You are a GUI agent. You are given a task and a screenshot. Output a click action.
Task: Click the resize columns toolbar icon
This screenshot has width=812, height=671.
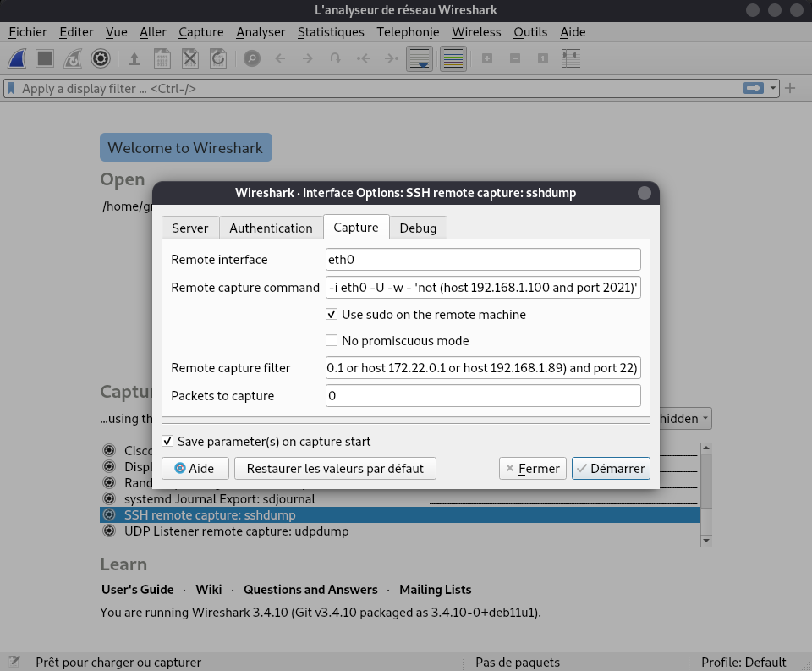tap(572, 58)
